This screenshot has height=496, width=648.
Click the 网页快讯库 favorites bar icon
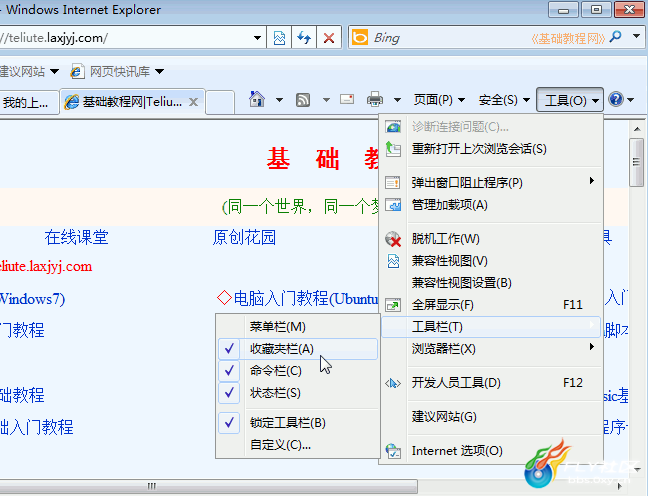pos(77,72)
